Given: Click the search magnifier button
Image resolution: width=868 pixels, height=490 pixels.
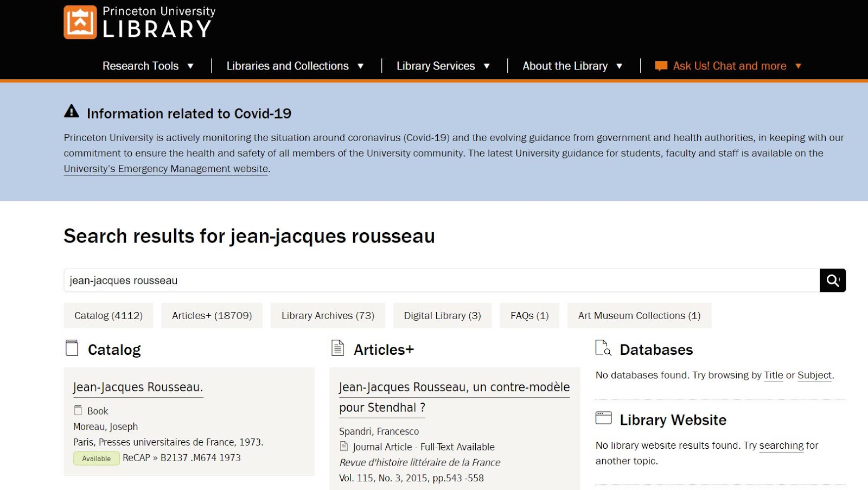Looking at the screenshot, I should coord(833,281).
